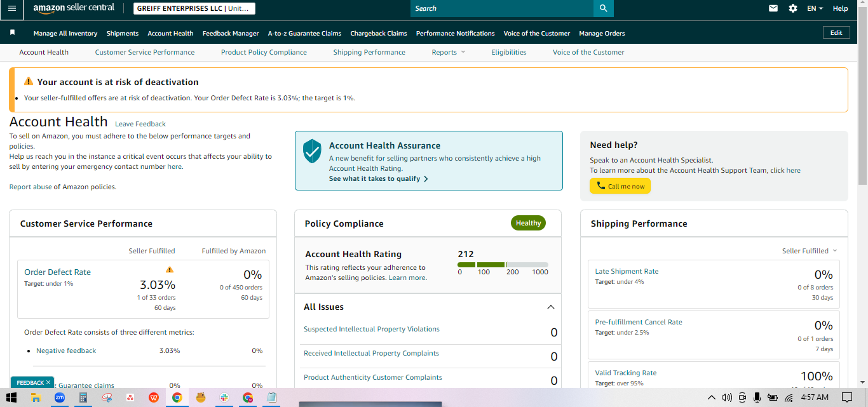
Task: Open A-to-z Guarantee Claims menu item
Action: tap(304, 33)
